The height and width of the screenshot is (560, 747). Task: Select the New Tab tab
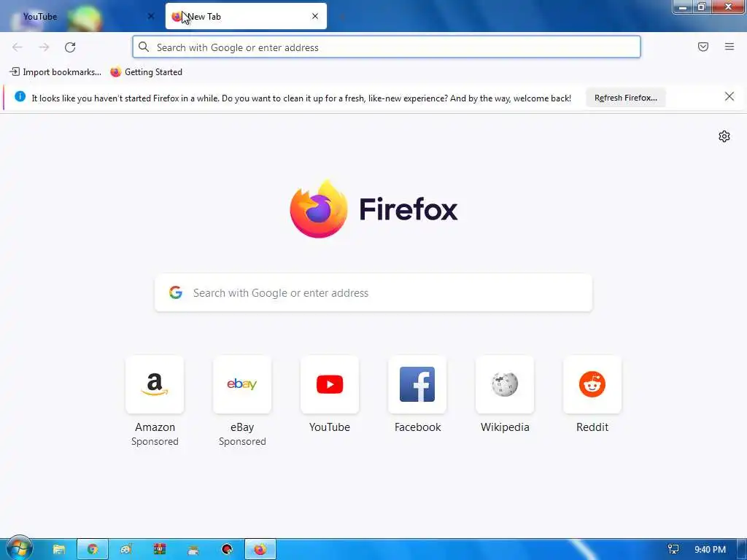point(246,16)
